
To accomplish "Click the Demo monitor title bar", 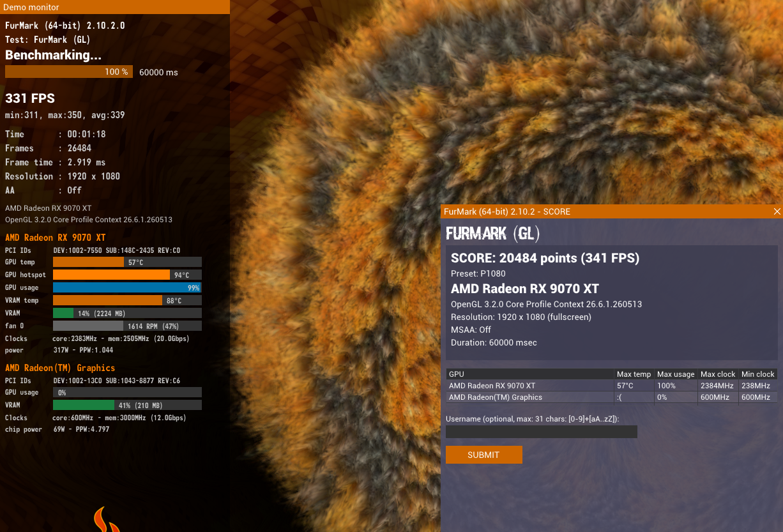I will coord(115,7).
